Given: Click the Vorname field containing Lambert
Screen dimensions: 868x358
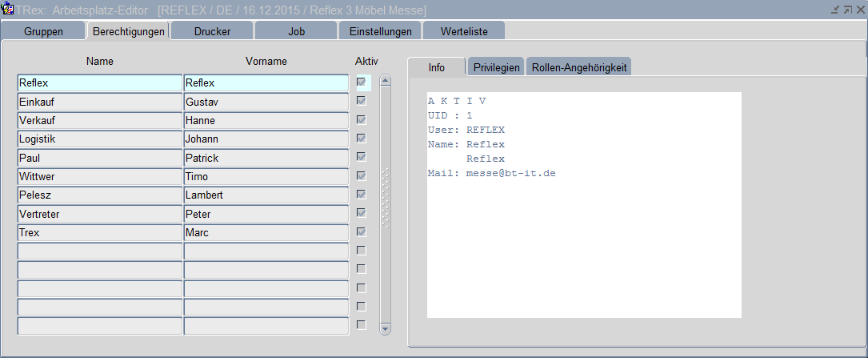Looking at the screenshot, I should coord(266,195).
